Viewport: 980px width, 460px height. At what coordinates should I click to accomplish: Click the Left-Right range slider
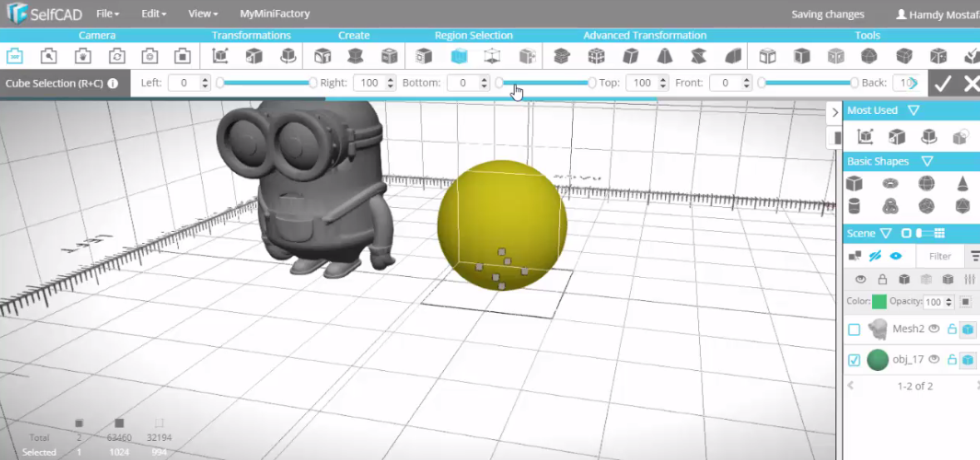(267, 82)
